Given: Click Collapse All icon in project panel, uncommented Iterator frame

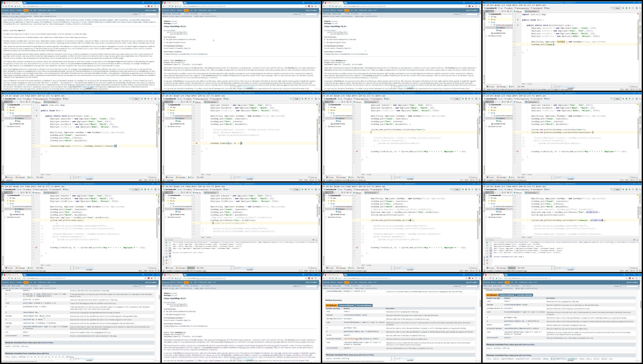Looking at the screenshot, I should (24, 102).
